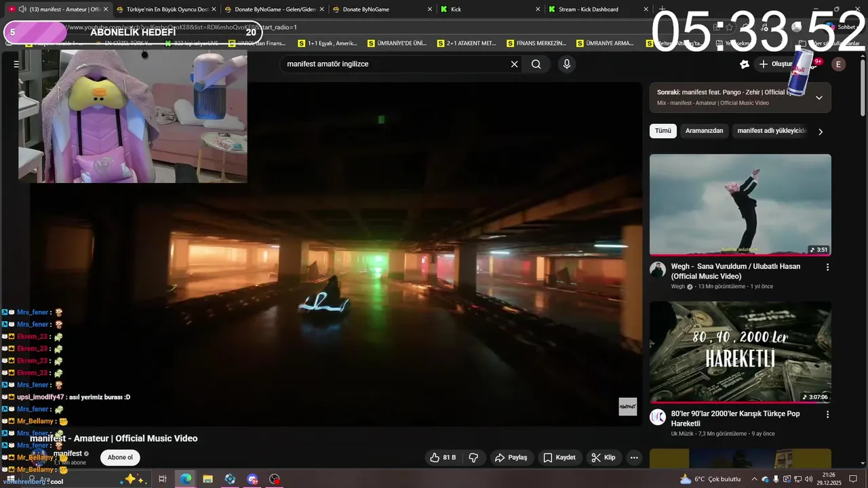Image resolution: width=868 pixels, height=488 pixels.
Task: Click the 80 90 2000ler Hareketli thumbnail
Action: tap(741, 352)
